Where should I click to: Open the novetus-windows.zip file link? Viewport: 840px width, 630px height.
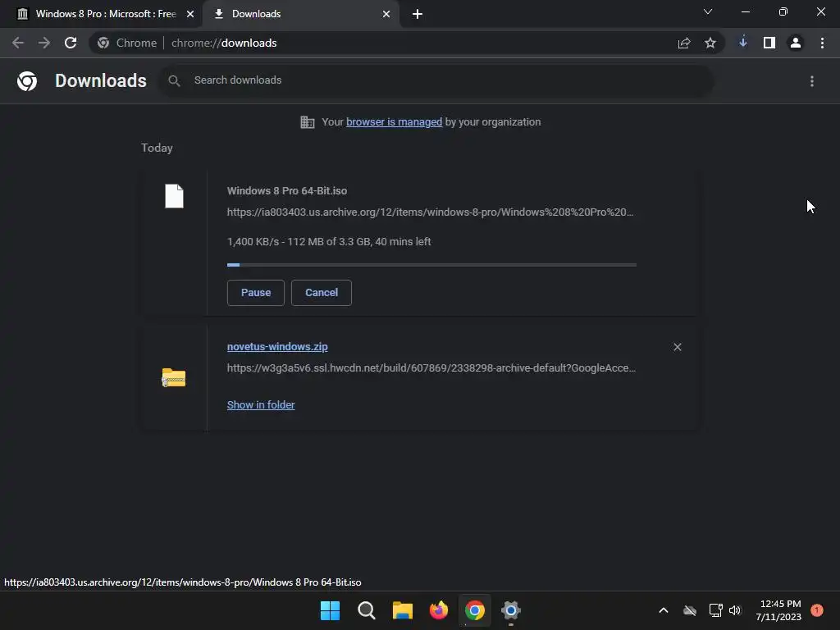coord(277,347)
